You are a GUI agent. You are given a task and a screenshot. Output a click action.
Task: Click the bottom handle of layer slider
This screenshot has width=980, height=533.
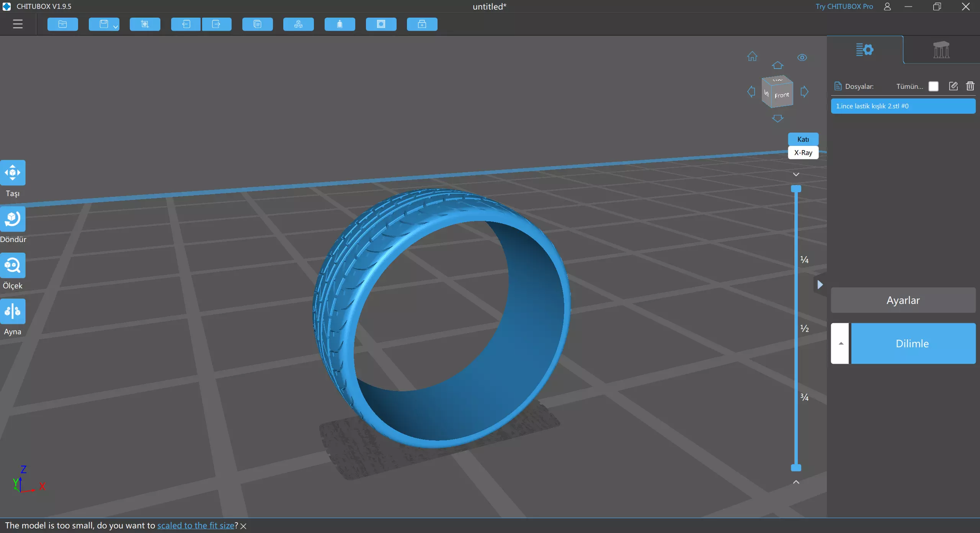796,468
